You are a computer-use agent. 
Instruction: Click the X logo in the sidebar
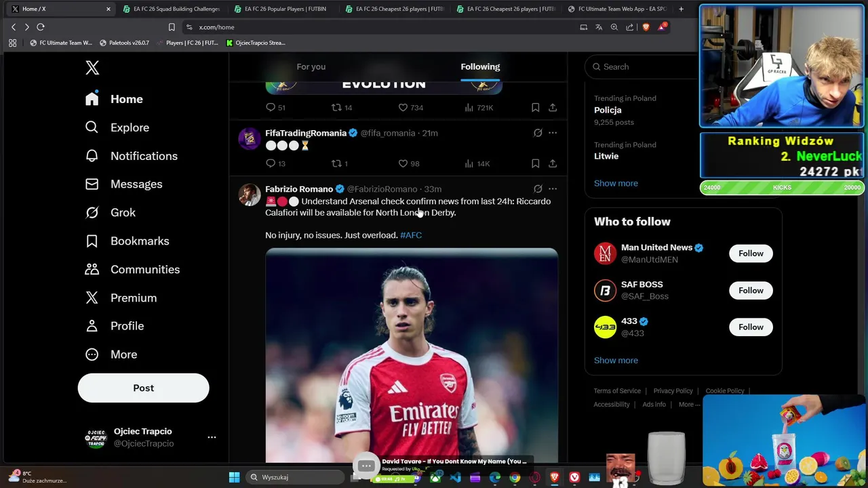click(92, 67)
